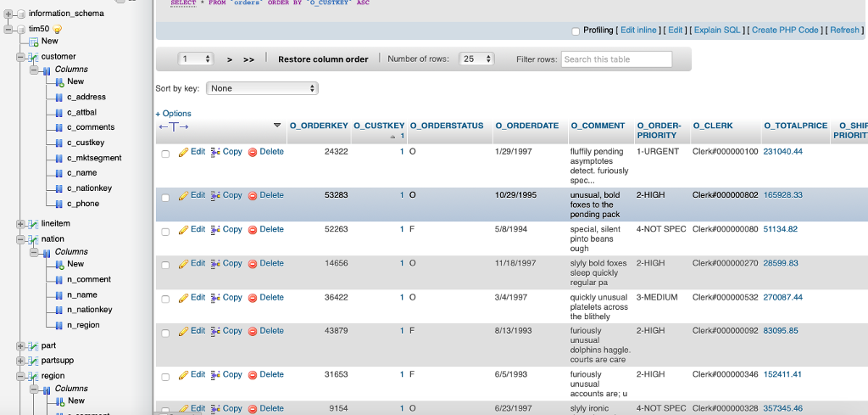
Task: Check the row checkbox for order 36422
Action: click(x=165, y=300)
